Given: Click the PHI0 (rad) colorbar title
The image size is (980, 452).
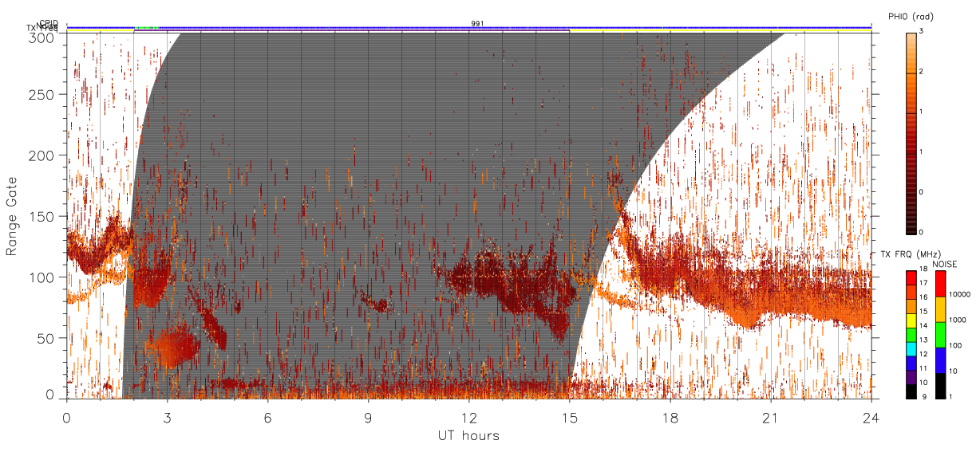Looking at the screenshot, I should click(x=911, y=17).
